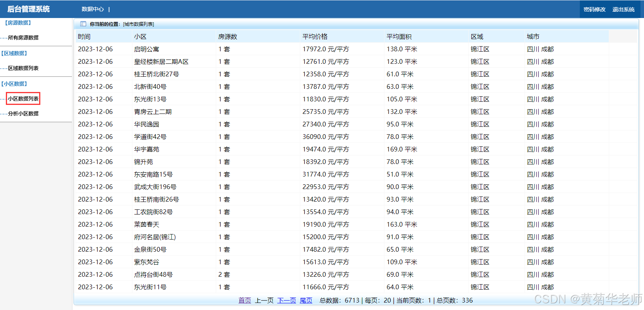Click 退出系统 to log out
This screenshot has height=310, width=644.
(x=623, y=9)
